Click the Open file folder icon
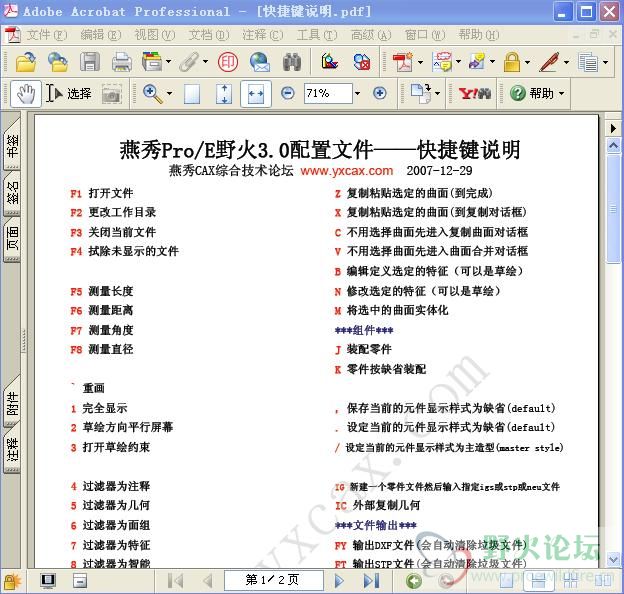The height and width of the screenshot is (594, 624). point(26,62)
